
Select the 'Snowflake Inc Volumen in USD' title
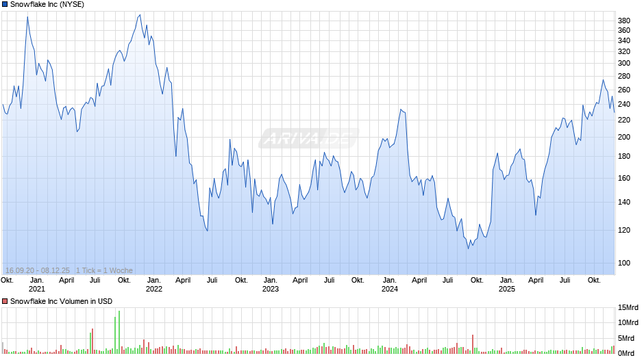click(61, 301)
